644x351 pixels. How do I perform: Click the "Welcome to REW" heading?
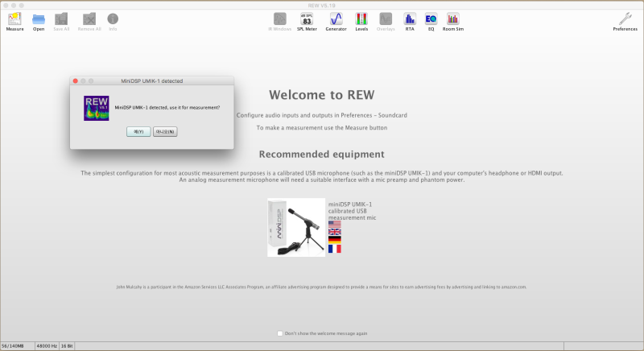pyautogui.click(x=322, y=95)
